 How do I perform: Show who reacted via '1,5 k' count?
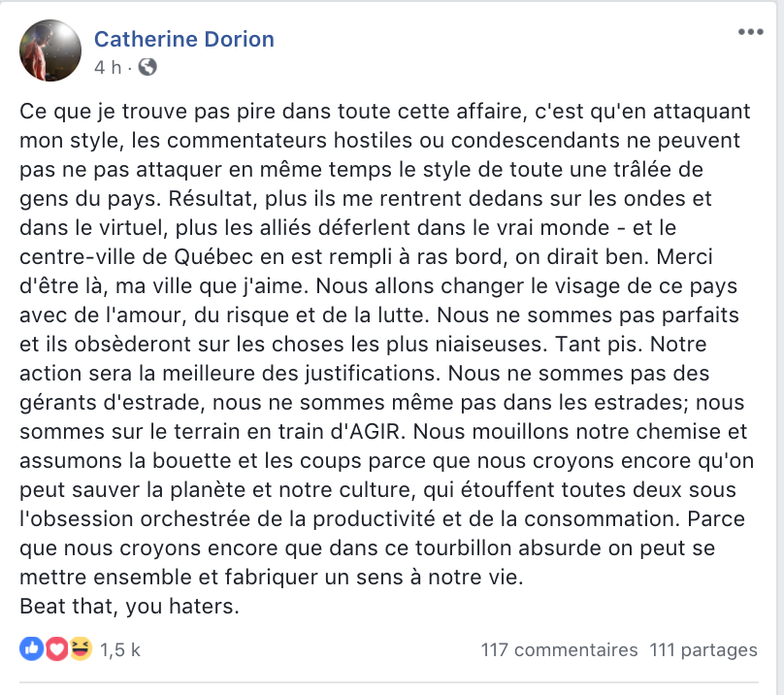[x=120, y=649]
